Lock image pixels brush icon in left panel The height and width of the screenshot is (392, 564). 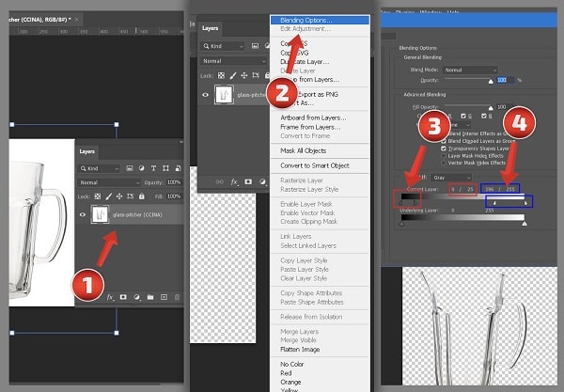108,196
